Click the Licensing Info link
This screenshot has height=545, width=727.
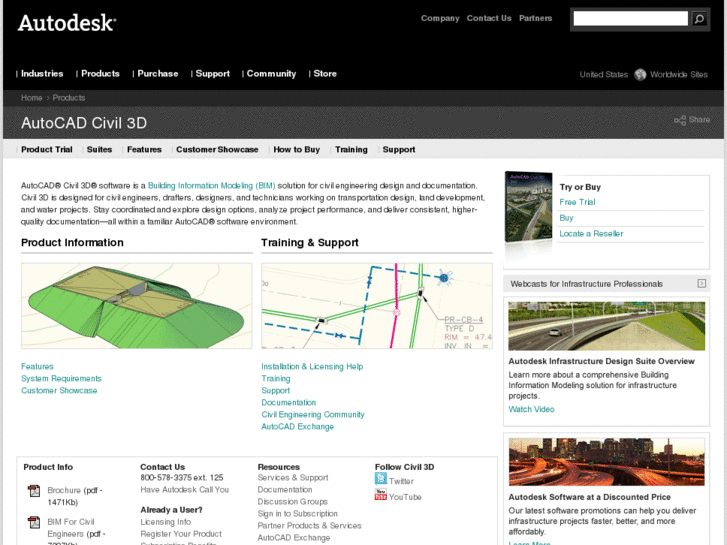point(166,522)
